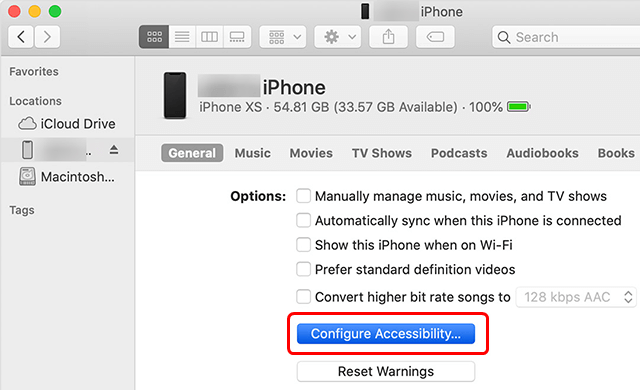
Task: Open the Podcasts tab
Action: [x=459, y=153]
